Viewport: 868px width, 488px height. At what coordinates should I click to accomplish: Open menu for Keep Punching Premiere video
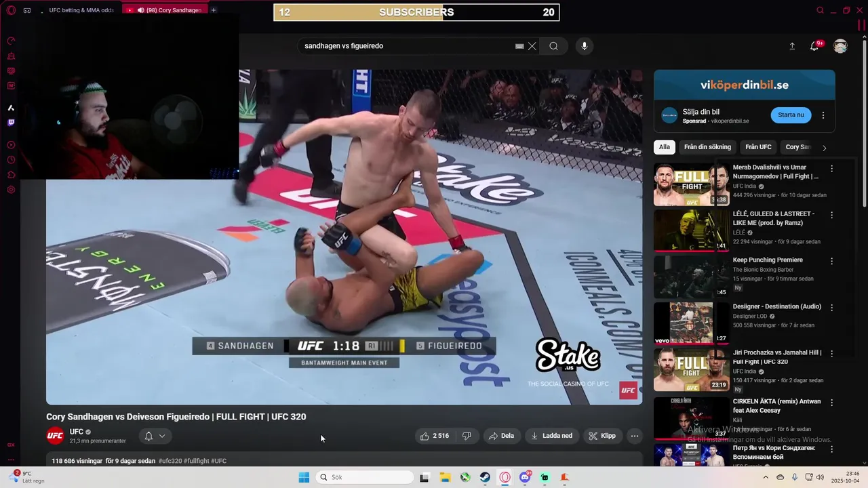[832, 261]
